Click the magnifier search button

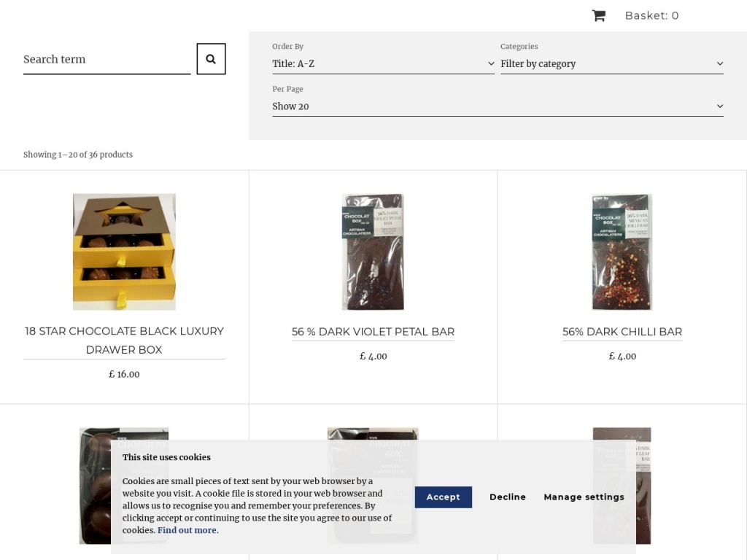coord(211,59)
